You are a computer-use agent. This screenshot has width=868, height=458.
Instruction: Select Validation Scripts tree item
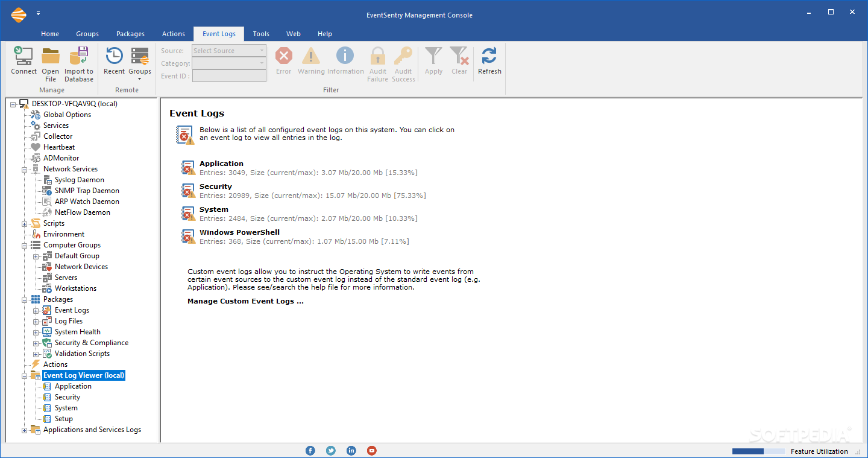(82, 354)
